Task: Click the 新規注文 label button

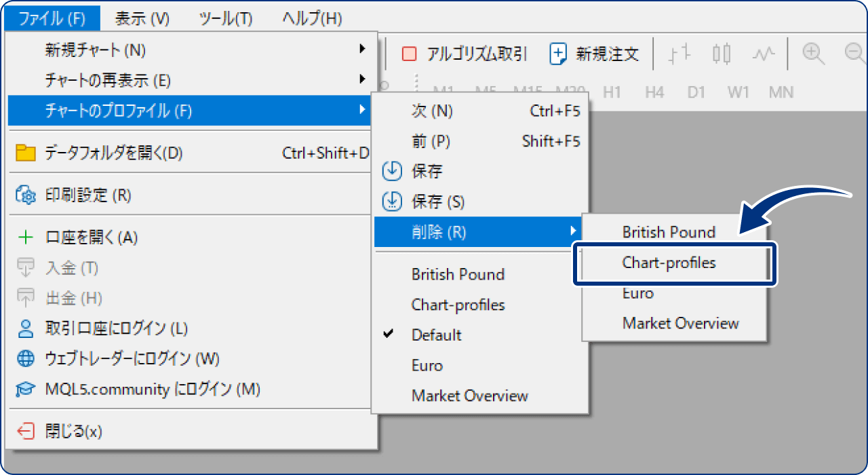Action: (x=608, y=54)
